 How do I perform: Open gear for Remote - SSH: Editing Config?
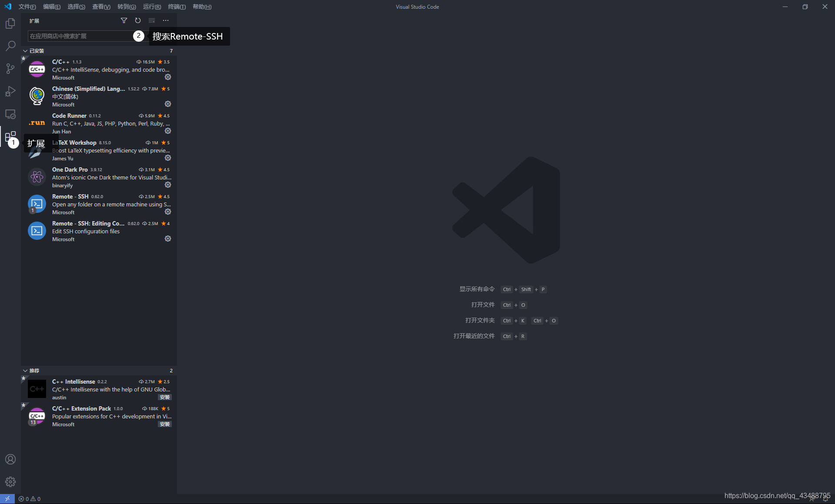168,239
